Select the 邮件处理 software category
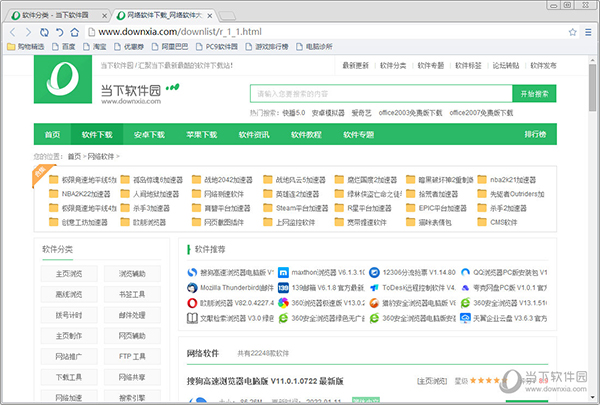The width and height of the screenshot is (600, 405). point(132,315)
